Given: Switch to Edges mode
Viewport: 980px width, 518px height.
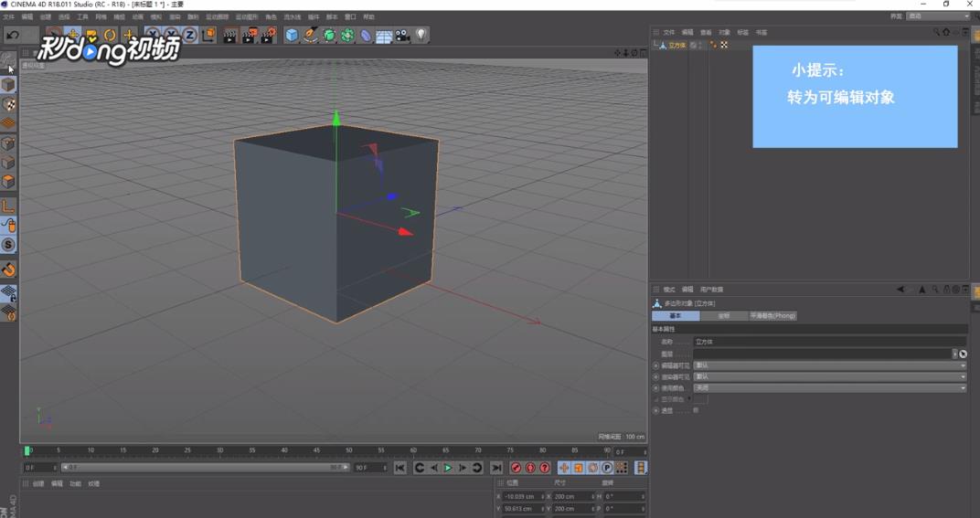Looking at the screenshot, I should pos(8,163).
